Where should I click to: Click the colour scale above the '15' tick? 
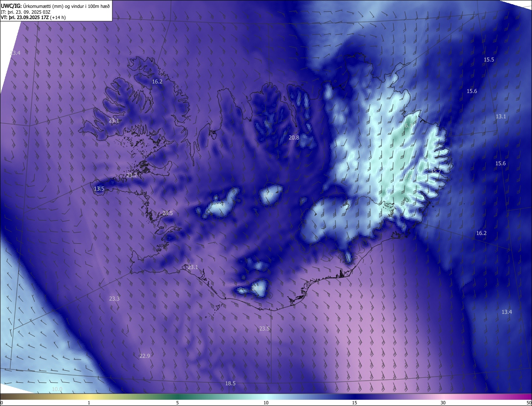(355, 396)
